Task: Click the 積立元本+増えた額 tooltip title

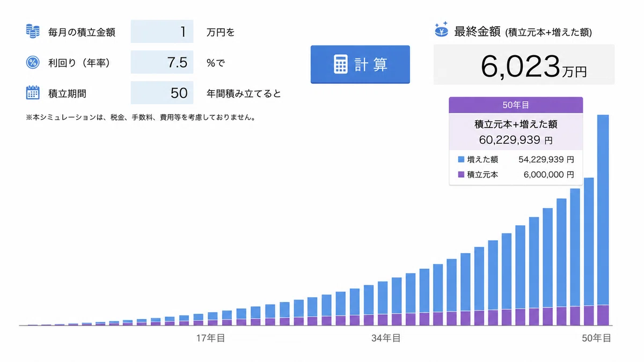Action: tap(516, 124)
